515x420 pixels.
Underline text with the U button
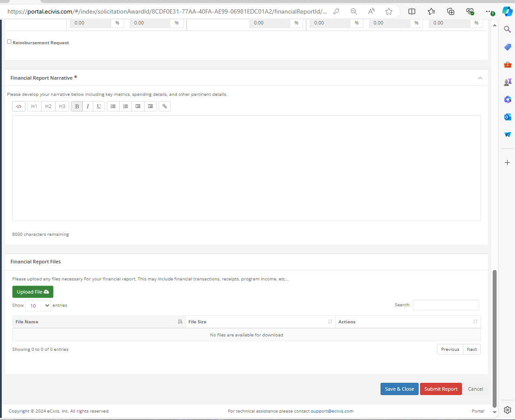coord(99,106)
